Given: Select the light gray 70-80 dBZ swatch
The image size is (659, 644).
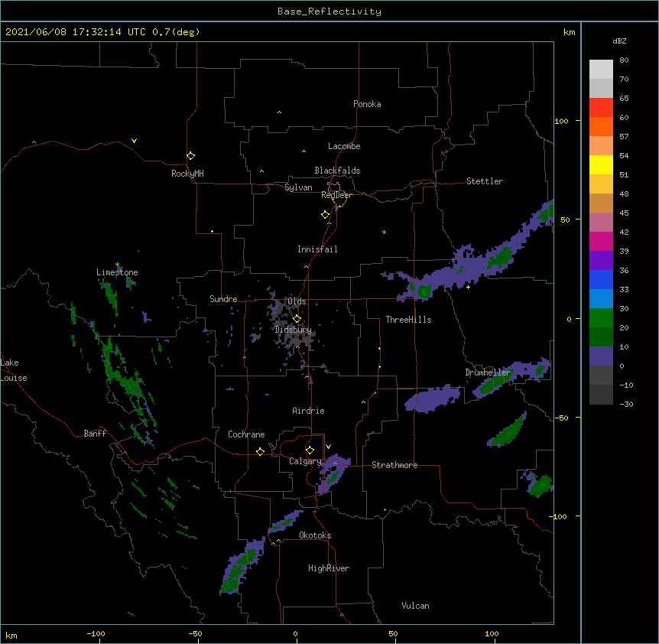Looking at the screenshot, I should click(x=601, y=70).
